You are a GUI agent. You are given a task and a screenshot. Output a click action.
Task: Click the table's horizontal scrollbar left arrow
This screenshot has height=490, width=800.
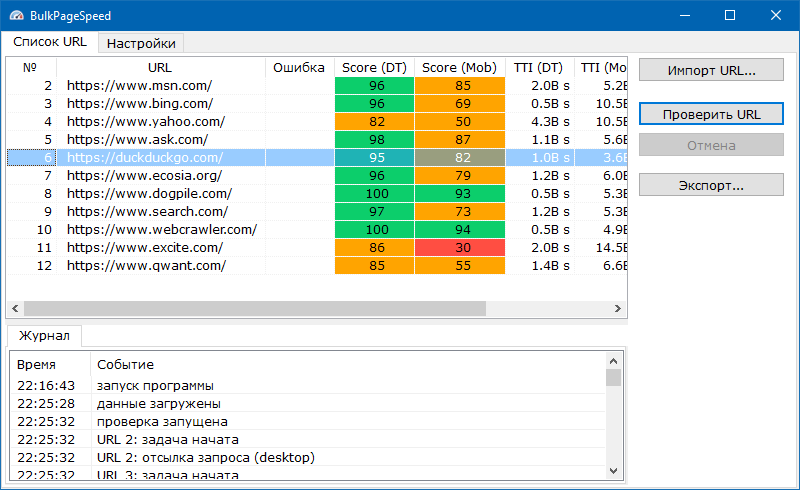pyautogui.click(x=15, y=308)
